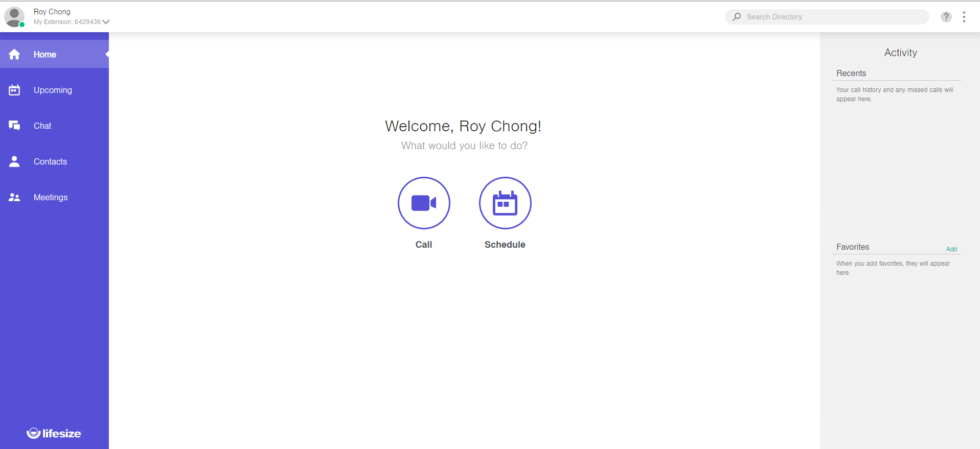Start a video call with camera icon

tap(424, 203)
